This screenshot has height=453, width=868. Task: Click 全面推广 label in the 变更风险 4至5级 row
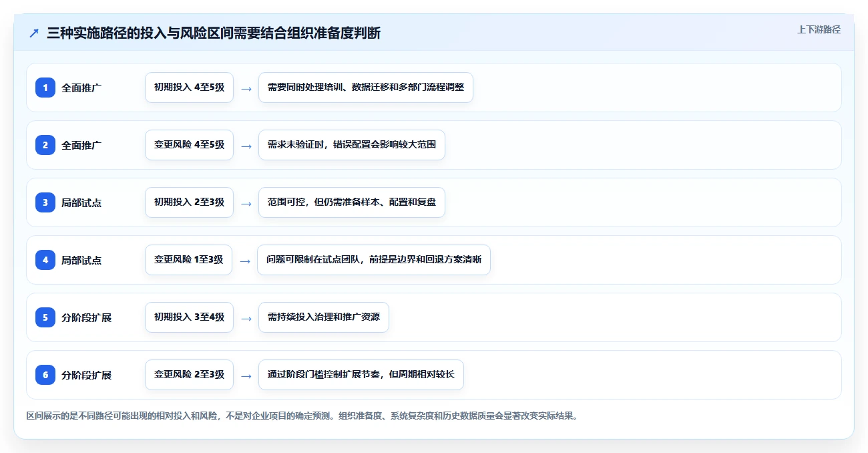(x=81, y=145)
